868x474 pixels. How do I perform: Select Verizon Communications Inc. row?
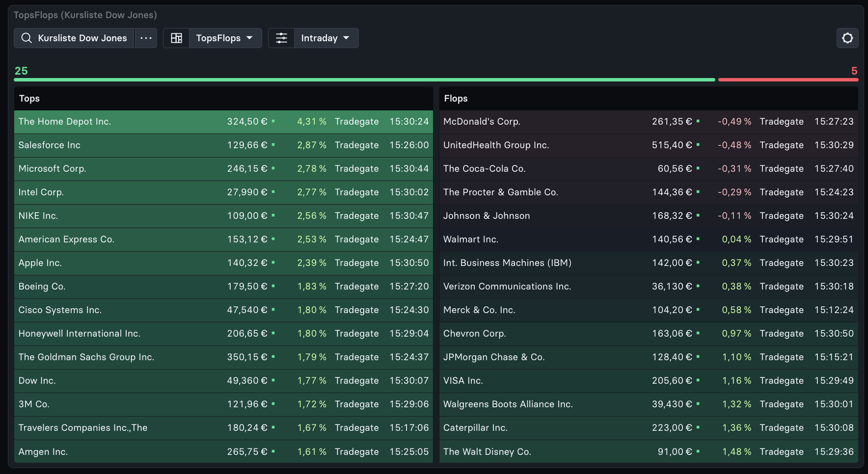tap(649, 287)
